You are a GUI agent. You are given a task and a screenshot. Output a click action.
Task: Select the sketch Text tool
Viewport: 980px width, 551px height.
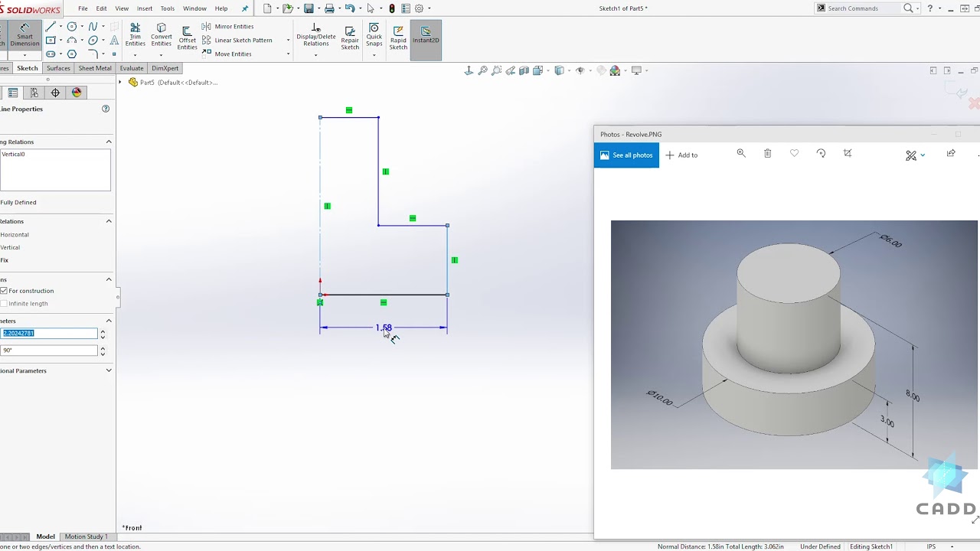click(114, 41)
